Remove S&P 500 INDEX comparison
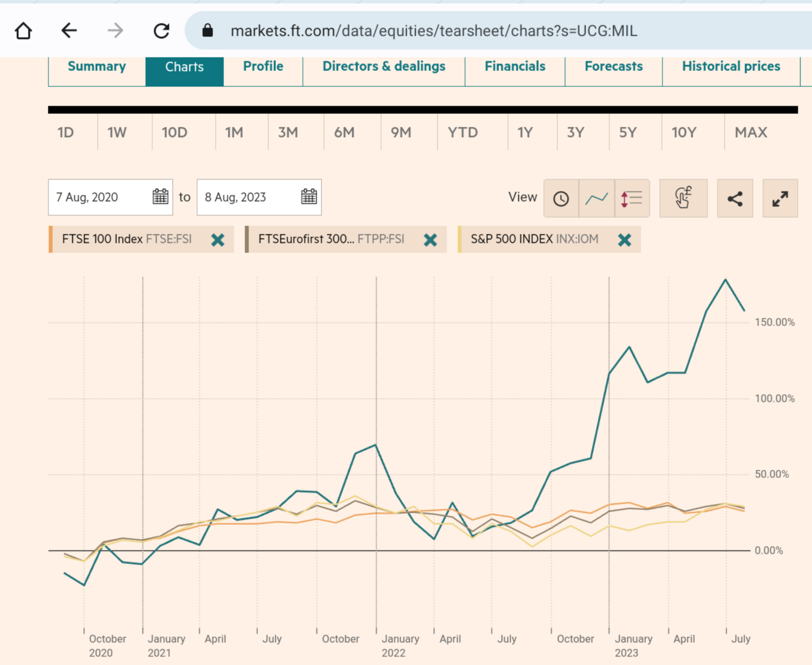The height and width of the screenshot is (665, 812). point(625,240)
